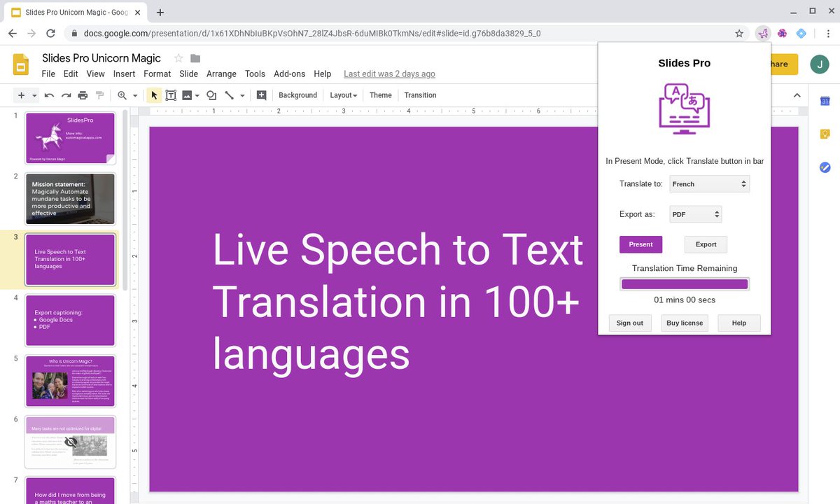840x504 pixels.
Task: Open the insert image dropdown arrow
Action: tap(197, 95)
